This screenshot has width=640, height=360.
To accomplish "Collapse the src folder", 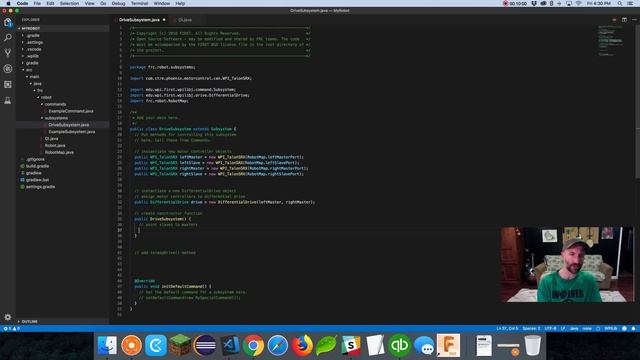I will tap(29, 70).
